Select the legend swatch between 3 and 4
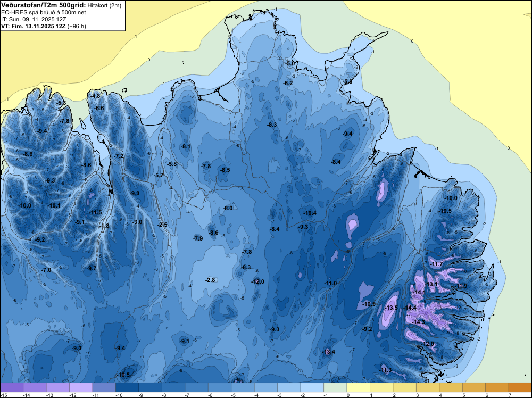 [x=428, y=387]
